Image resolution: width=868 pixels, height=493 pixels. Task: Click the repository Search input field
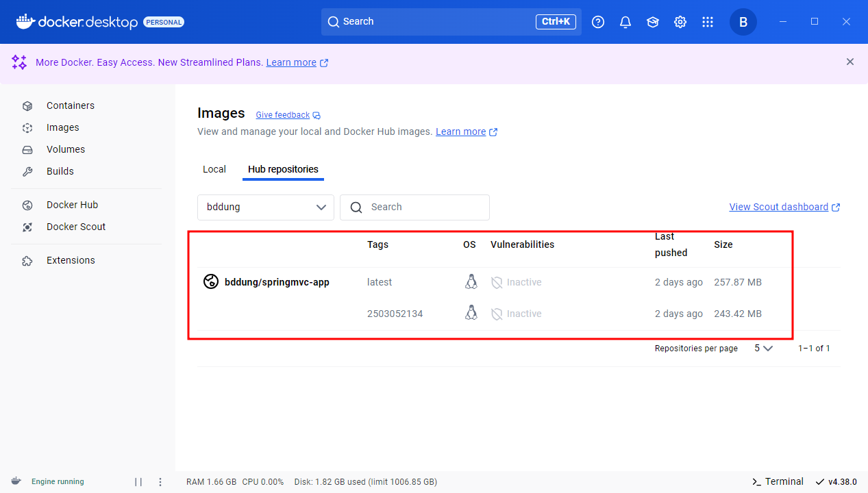pos(414,207)
